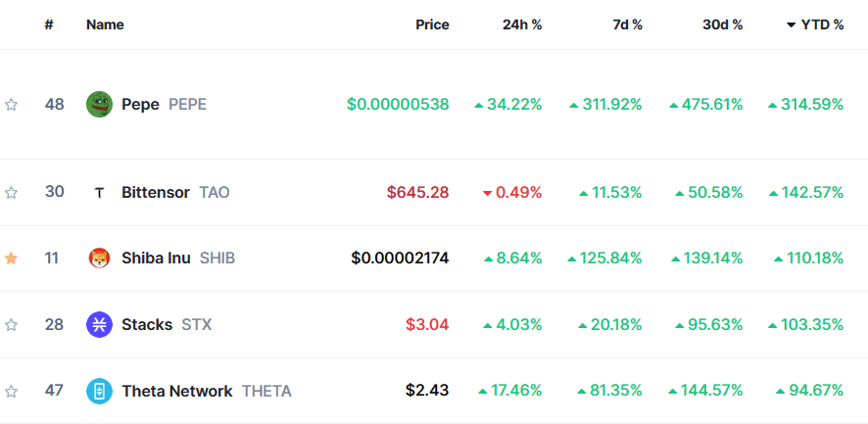
Task: Star Bittensor as a favorite
Action: [x=12, y=193]
